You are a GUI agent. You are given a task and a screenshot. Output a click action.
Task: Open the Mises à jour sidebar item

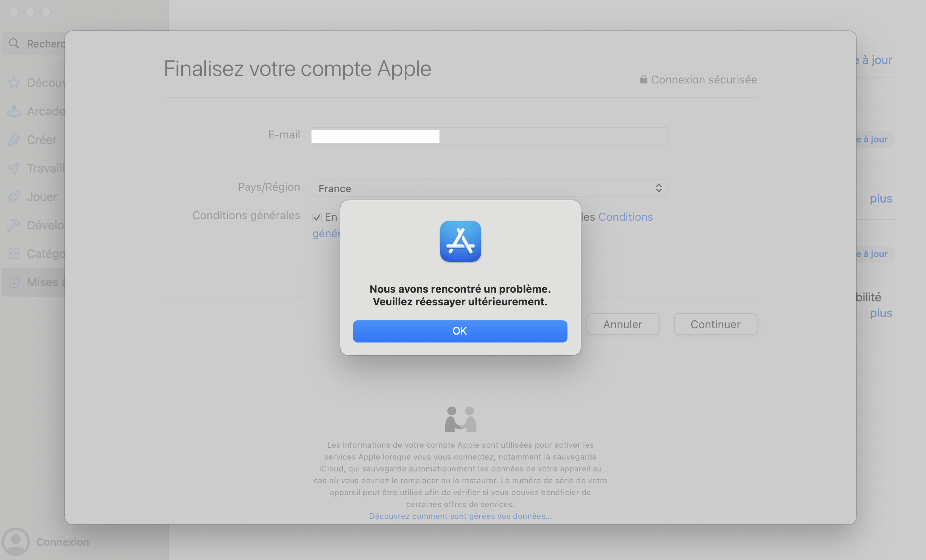[34, 282]
